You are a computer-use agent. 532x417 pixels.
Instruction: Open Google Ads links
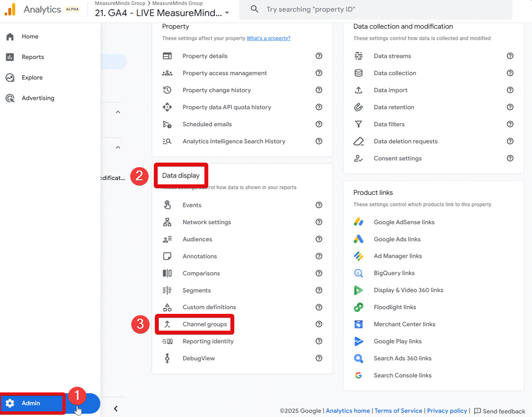coord(397,239)
